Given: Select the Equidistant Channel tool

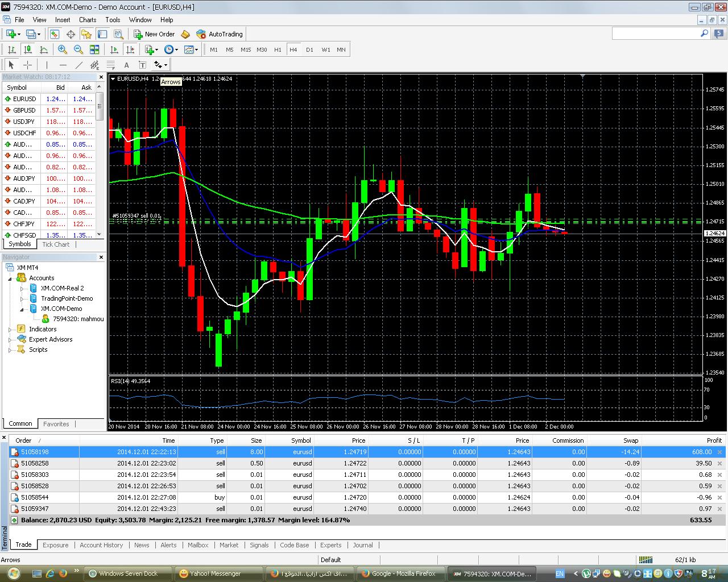Looking at the screenshot, I should pos(94,65).
